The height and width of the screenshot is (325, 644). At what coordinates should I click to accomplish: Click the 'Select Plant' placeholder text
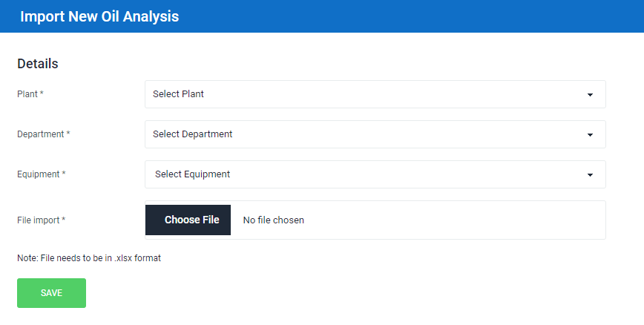pyautogui.click(x=178, y=94)
